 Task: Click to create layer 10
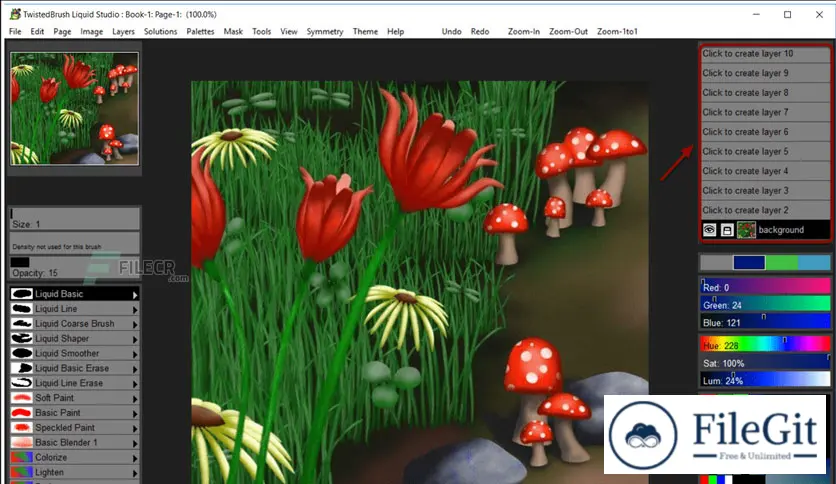coord(765,53)
